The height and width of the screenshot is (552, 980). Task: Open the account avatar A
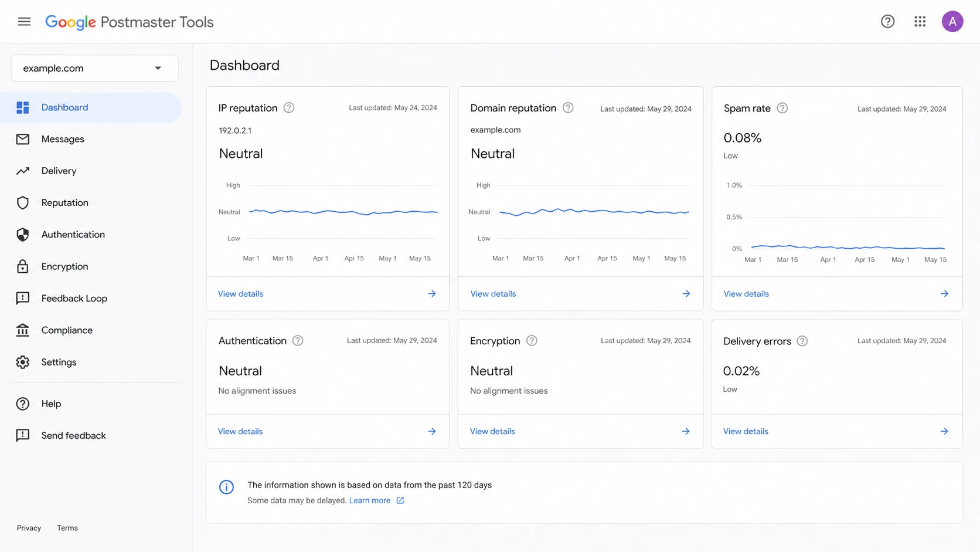(x=952, y=22)
